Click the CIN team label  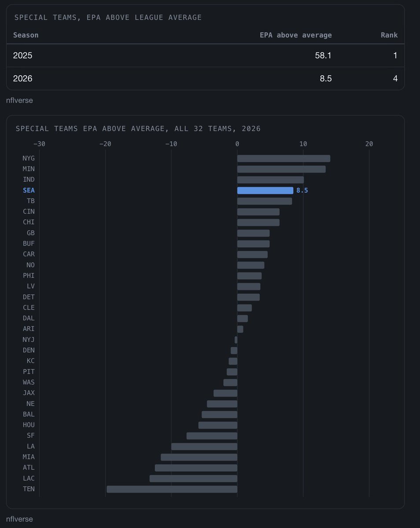click(29, 212)
